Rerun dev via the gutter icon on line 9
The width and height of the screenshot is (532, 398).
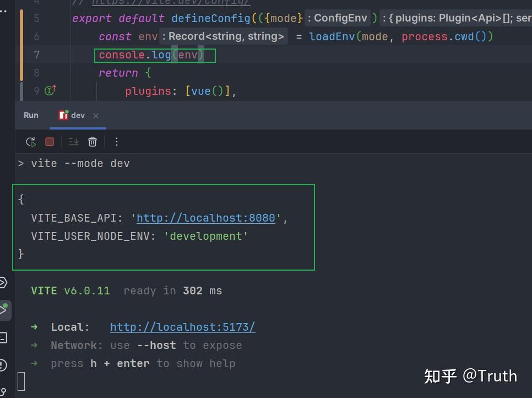tap(48, 90)
